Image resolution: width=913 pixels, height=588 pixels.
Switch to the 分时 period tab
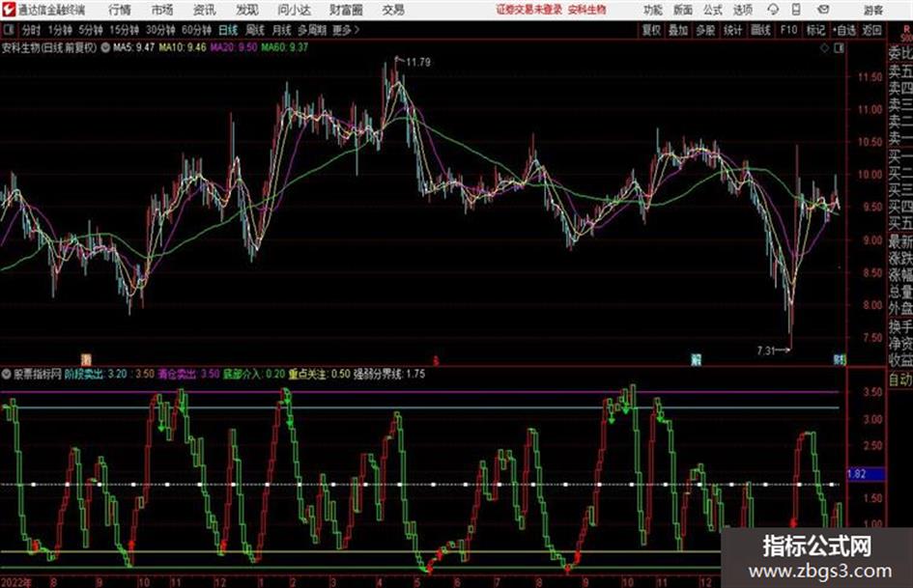coord(32,30)
